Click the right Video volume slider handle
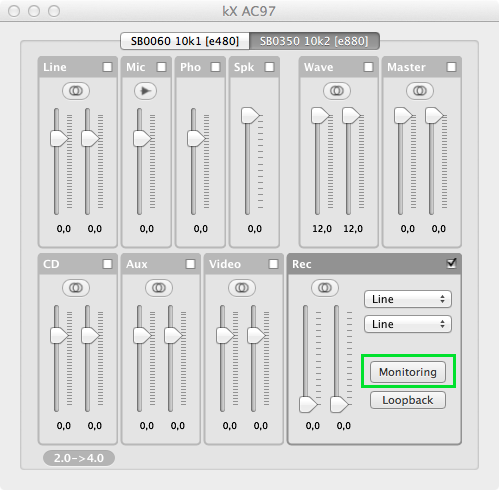 tap(256, 335)
